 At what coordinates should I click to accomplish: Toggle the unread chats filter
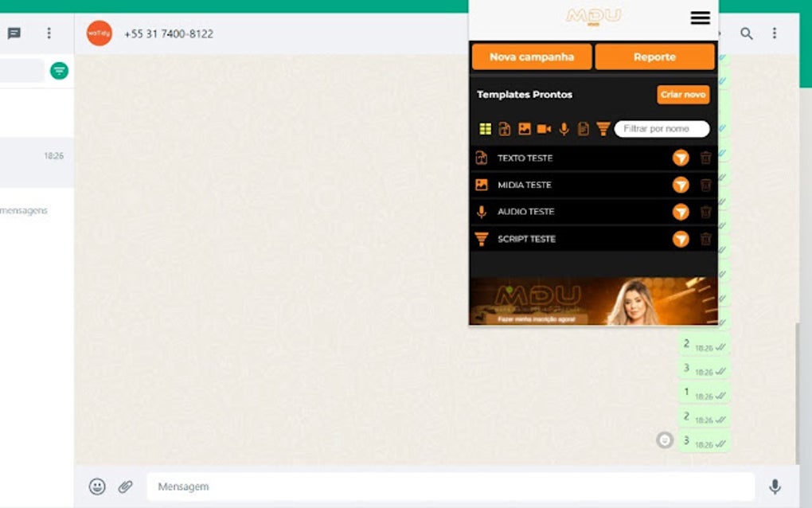[60, 70]
